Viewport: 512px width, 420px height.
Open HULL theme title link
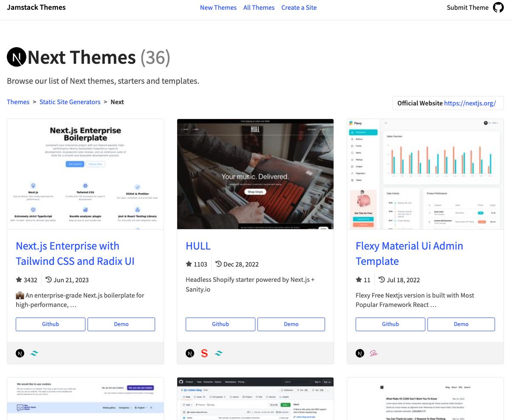[198, 246]
